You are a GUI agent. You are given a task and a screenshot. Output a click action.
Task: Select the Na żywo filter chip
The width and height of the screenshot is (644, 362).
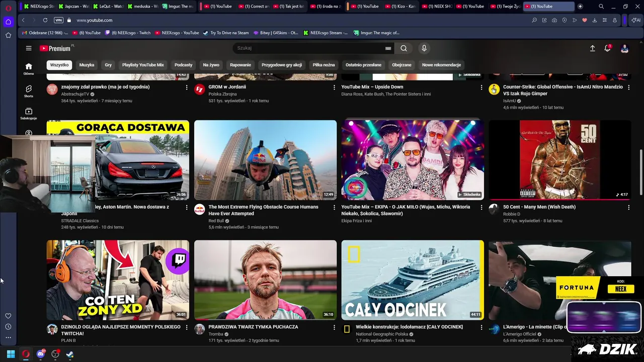211,65
